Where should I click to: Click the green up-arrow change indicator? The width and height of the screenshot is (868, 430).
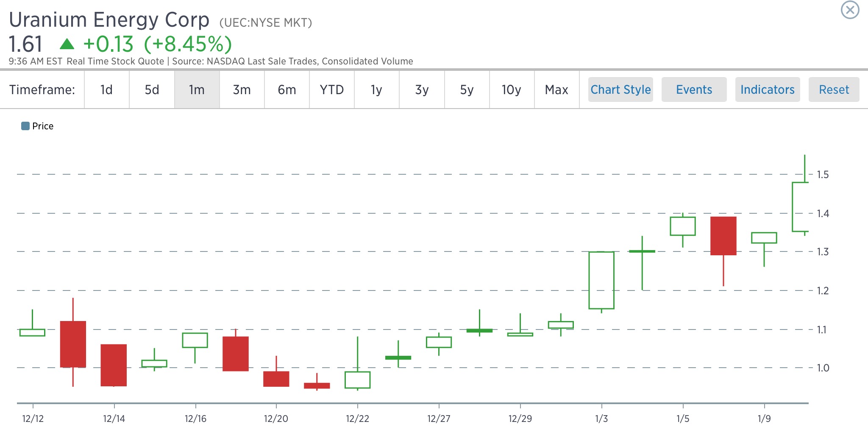(x=67, y=44)
